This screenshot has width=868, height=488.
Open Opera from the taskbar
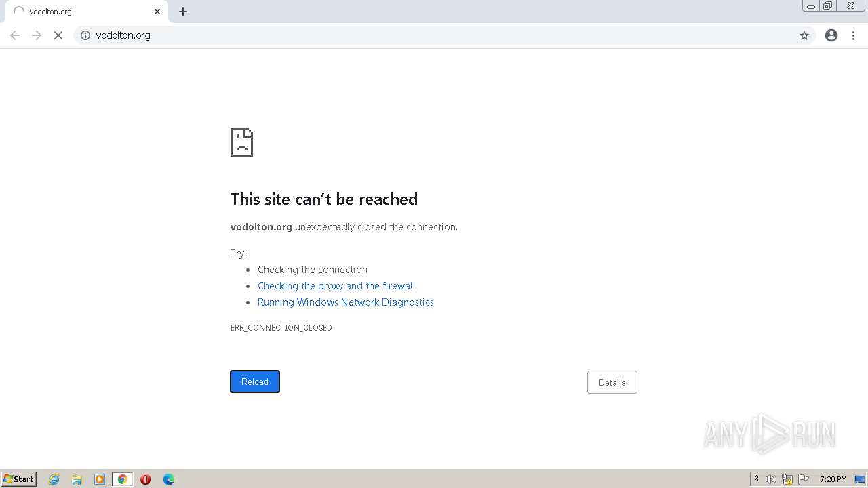point(146,479)
